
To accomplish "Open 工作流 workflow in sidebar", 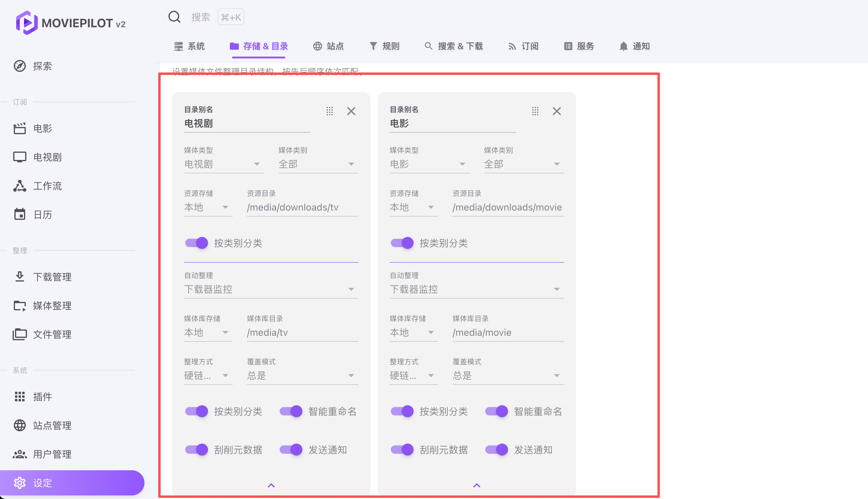I will point(47,186).
